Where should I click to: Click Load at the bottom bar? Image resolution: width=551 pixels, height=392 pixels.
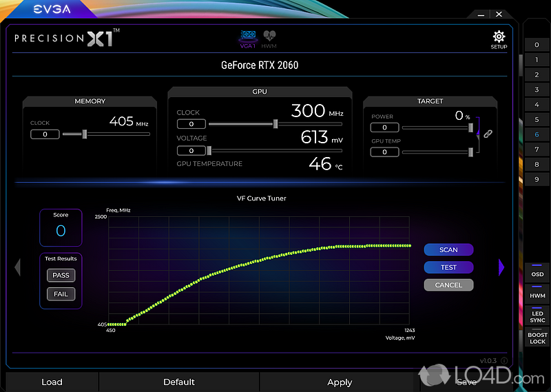(52, 382)
